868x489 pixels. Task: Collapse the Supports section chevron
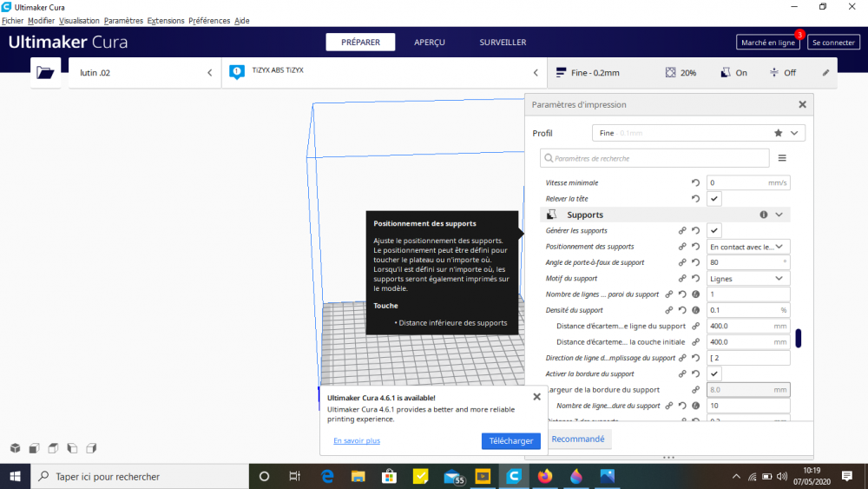pyautogui.click(x=779, y=215)
